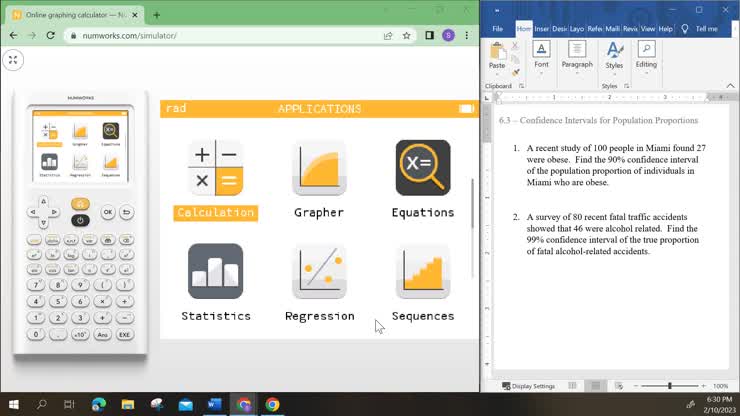The height and width of the screenshot is (416, 740).
Task: Open the Statistics app icon
Action: coord(215,272)
